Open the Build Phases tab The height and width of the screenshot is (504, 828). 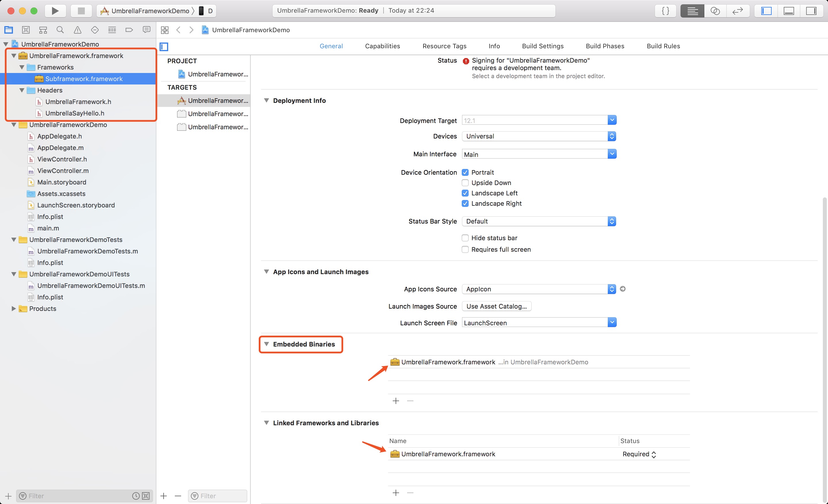point(604,46)
